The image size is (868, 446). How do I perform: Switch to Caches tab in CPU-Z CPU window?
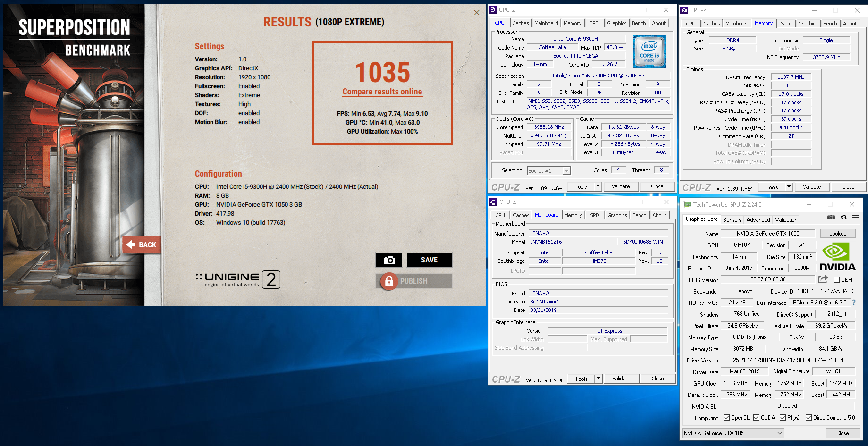[521, 23]
